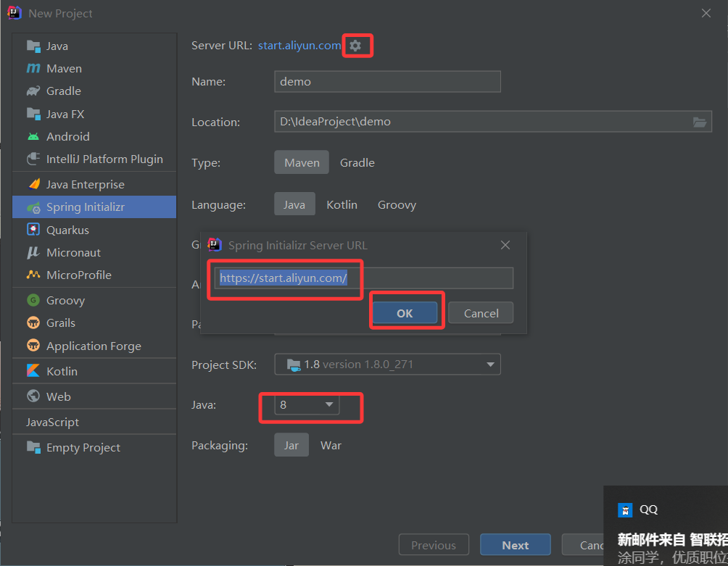Click the Maven 'm' icon in sidebar
728x566 pixels.
click(x=33, y=68)
